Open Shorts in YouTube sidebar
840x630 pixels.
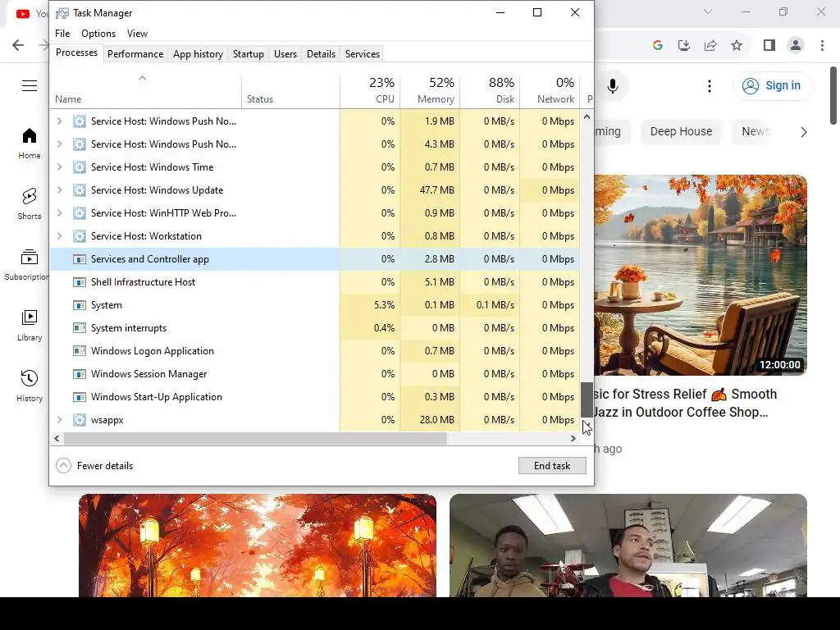pos(29,204)
